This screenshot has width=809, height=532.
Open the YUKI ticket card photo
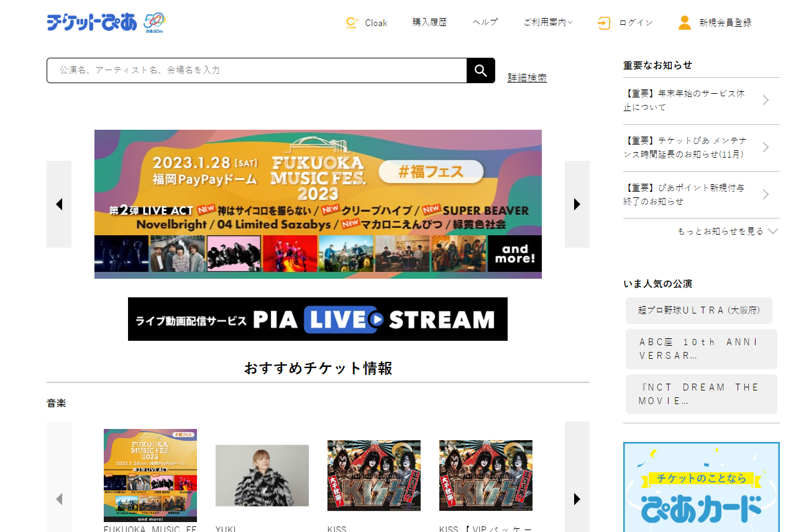click(x=262, y=476)
